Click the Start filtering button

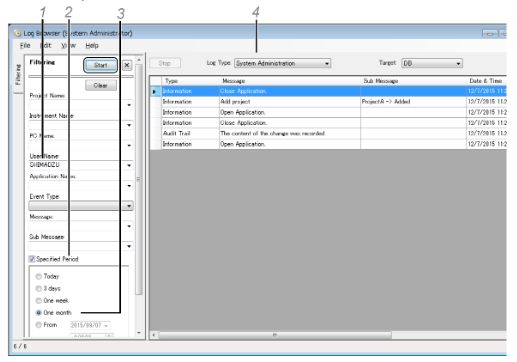100,65
